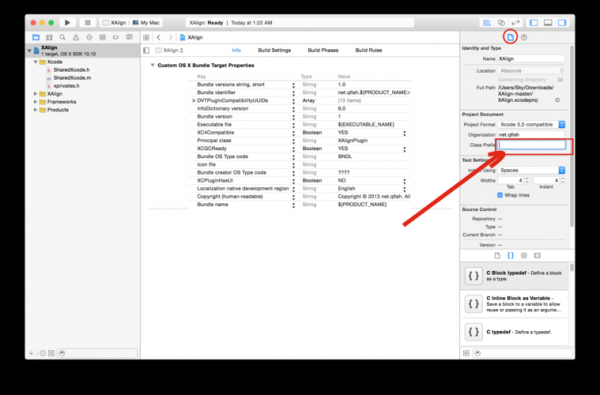Viewport: 600px width, 395px height.
Task: Show the Quick Help inspector
Action: pos(524,37)
